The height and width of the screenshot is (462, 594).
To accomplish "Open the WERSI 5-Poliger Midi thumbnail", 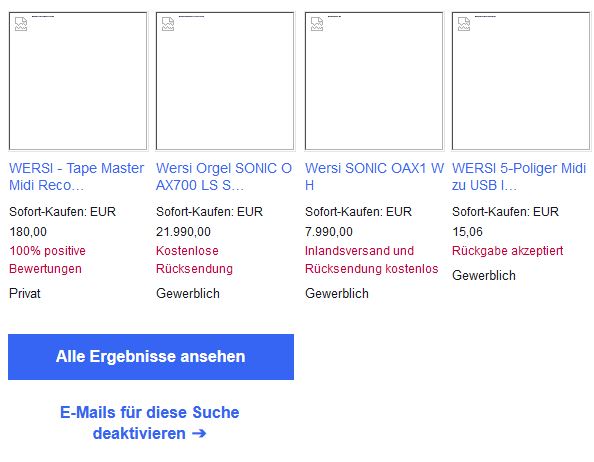I will (521, 81).
